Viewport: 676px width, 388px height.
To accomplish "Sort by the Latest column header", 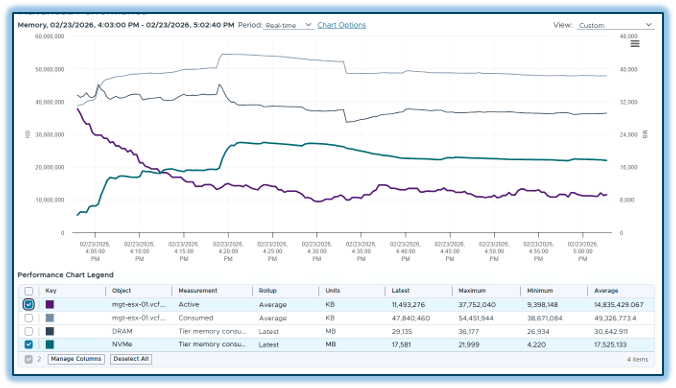I will 401,291.
